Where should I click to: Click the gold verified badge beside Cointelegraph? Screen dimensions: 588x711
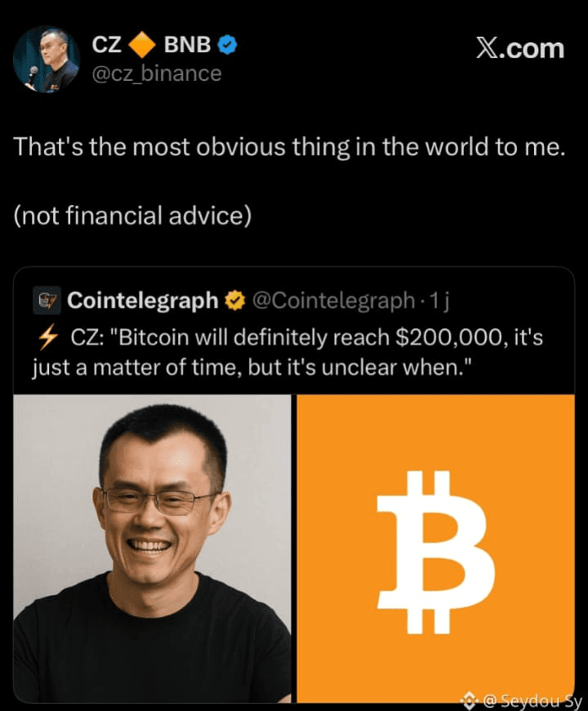tap(235, 300)
